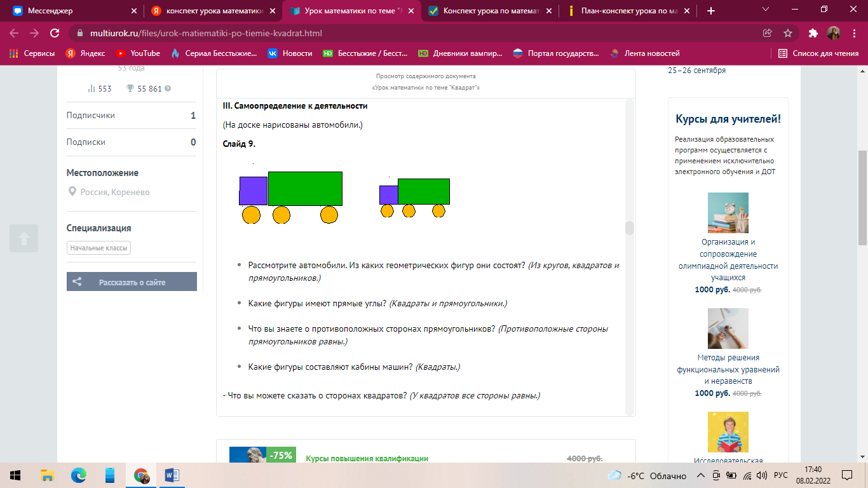
Task: Open Организация и сопровождение олимпиадной деятельности course
Action: [x=728, y=260]
